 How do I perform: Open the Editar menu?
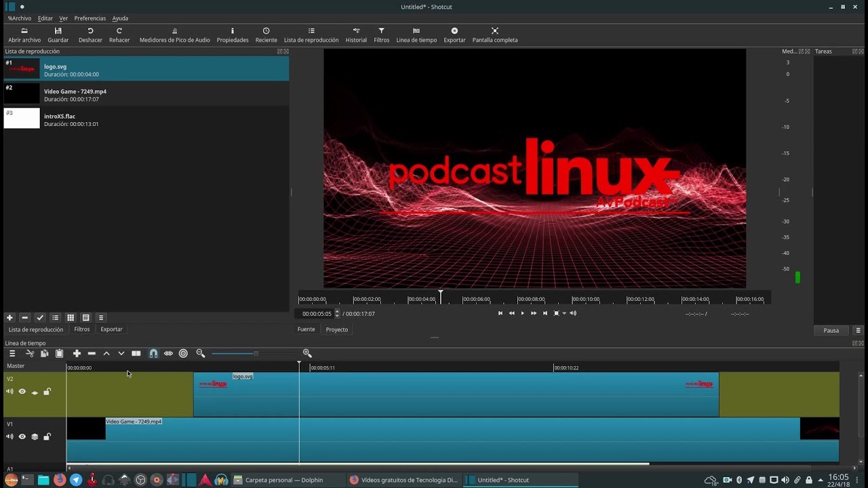click(x=45, y=18)
